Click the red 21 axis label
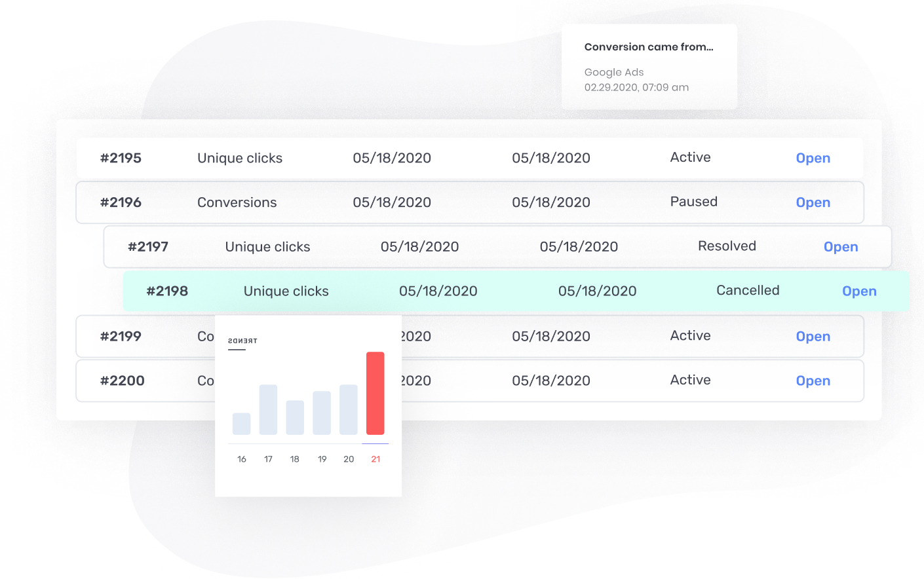 [x=375, y=459]
